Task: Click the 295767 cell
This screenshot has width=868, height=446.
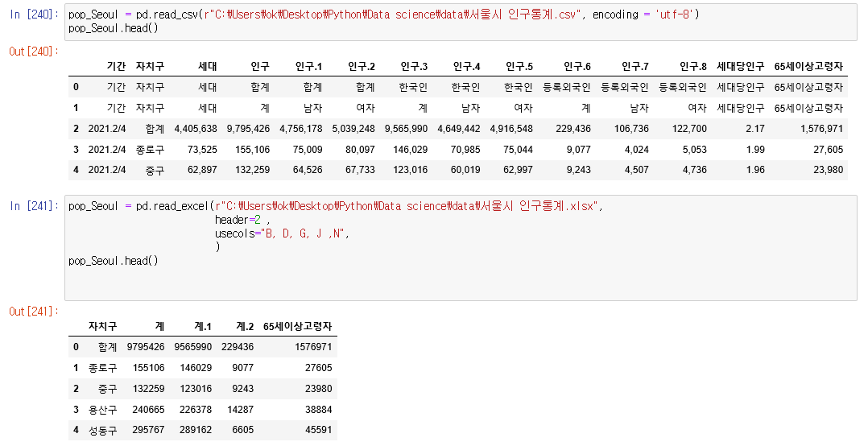Action: (148, 430)
